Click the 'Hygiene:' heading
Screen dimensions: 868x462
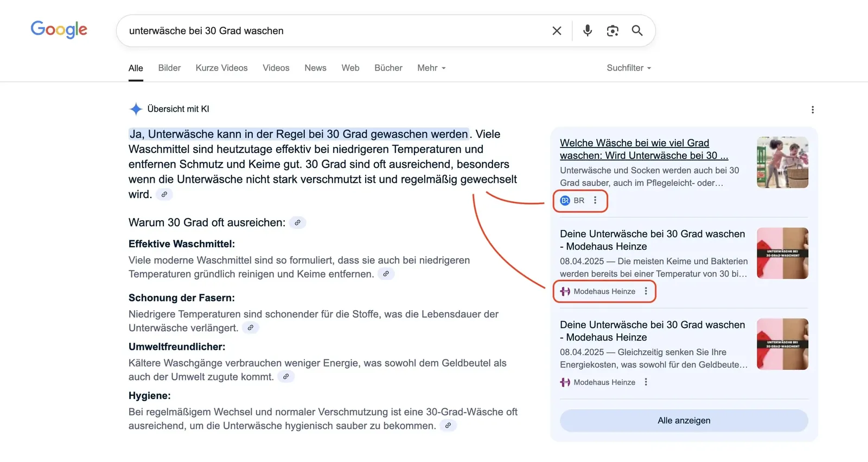tap(150, 396)
